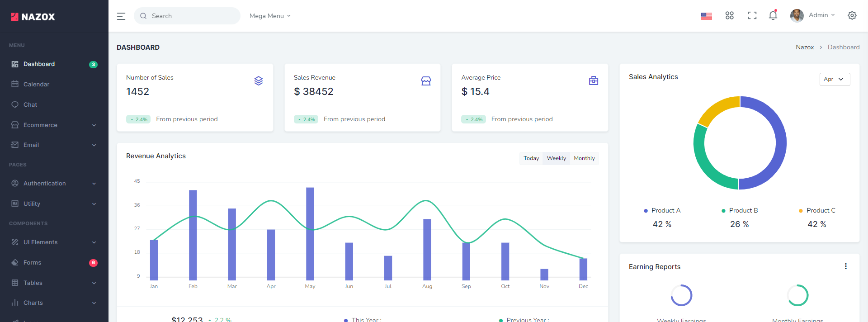This screenshot has width=868, height=322.
Task: Click the Average Price briefcase icon
Action: [593, 81]
